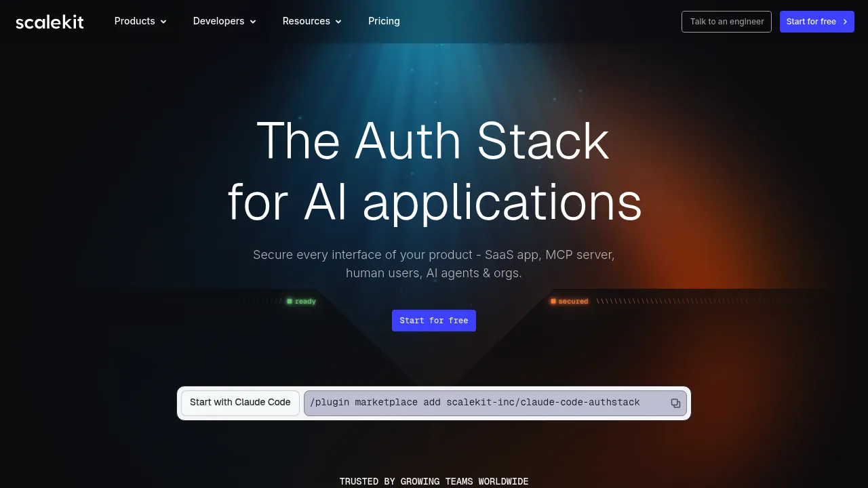Click 'TRUSTED BY GROWING TEAMS WORLDWIDE' text
Image resolution: width=868 pixels, height=488 pixels.
(x=434, y=481)
